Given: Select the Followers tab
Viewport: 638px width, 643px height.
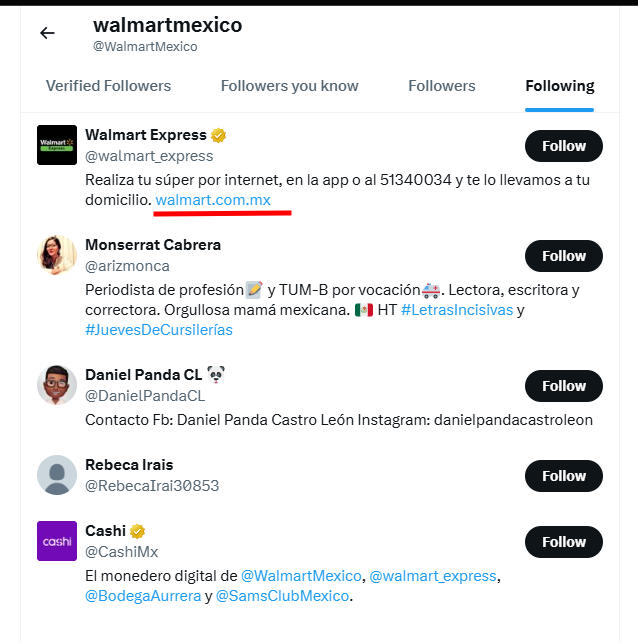Looking at the screenshot, I should tap(442, 86).
